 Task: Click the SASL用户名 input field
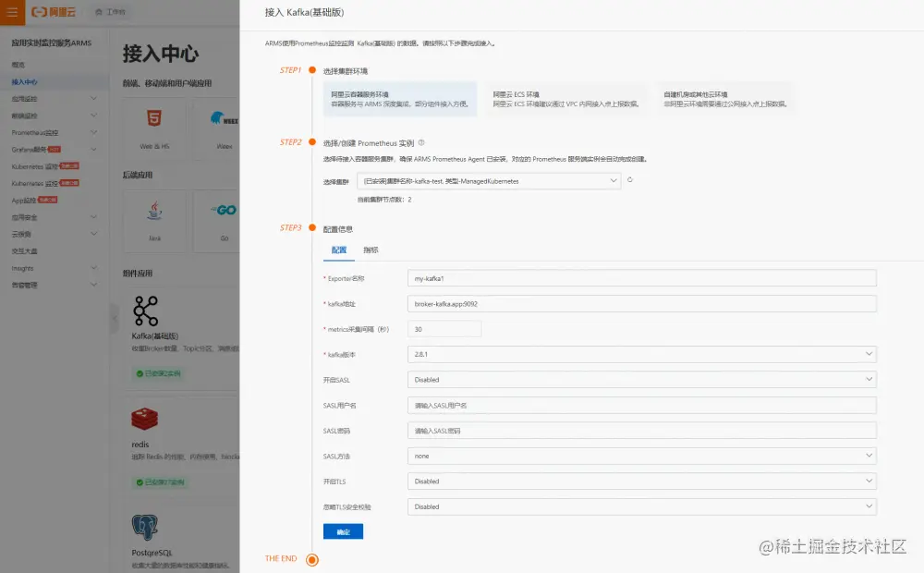[642, 405]
